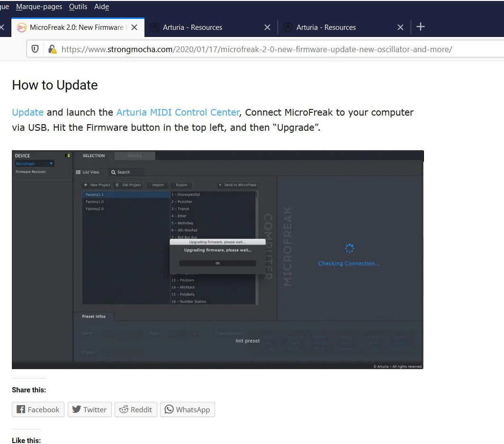Follow the Update link in article
Image resolution: width=504 pixels, height=444 pixels.
(x=27, y=112)
